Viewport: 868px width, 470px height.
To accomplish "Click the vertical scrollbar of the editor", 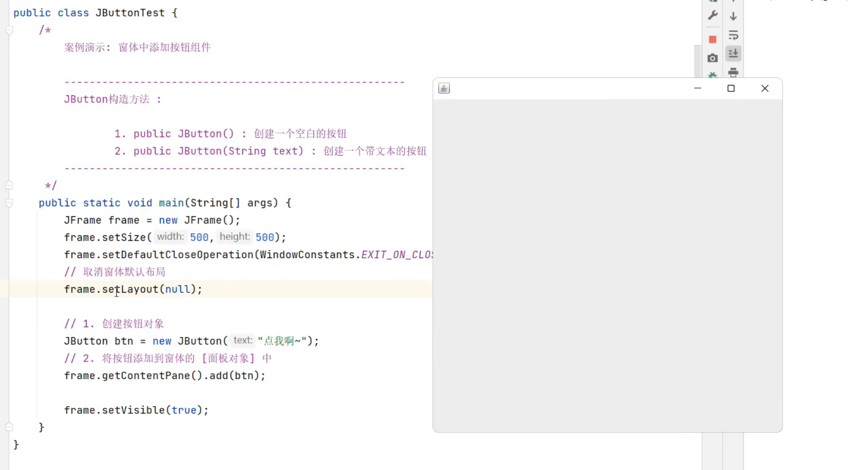I will [x=697, y=60].
